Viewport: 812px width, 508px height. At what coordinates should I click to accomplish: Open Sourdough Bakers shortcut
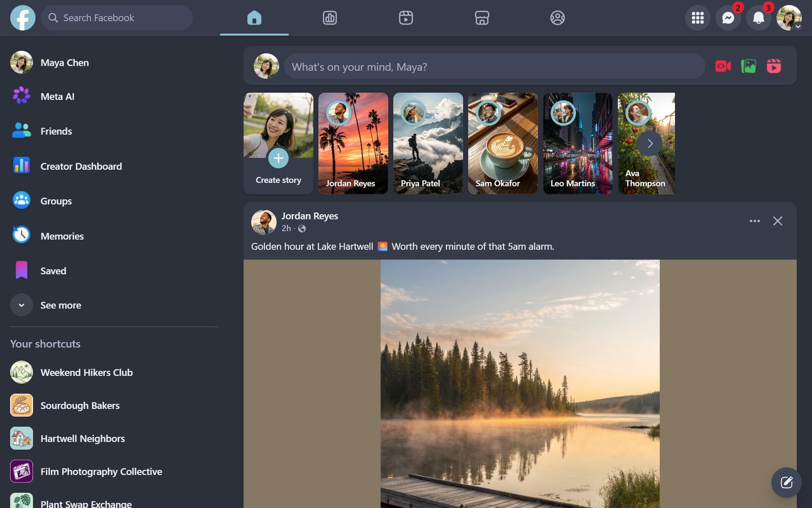pos(114,405)
